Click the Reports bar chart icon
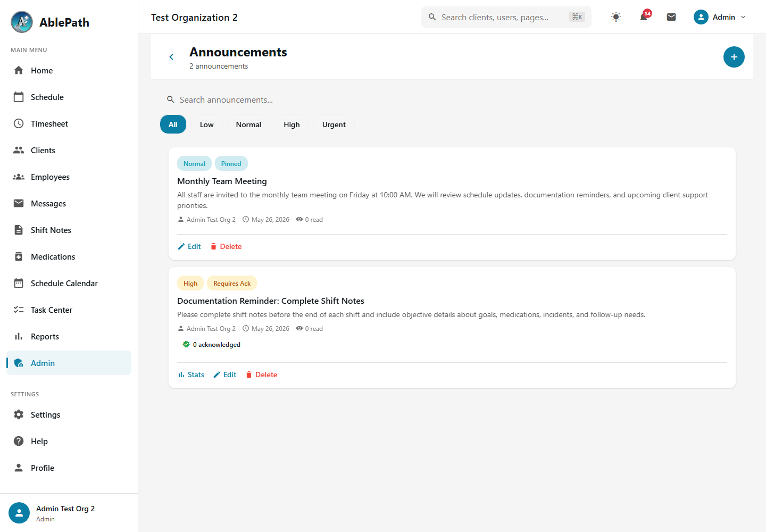This screenshot has height=532, width=766. [19, 336]
